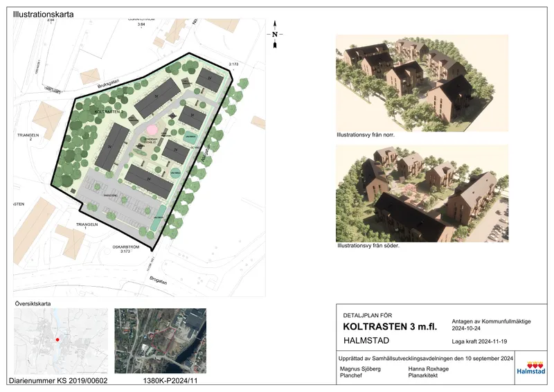This screenshot has height=392, width=554.
Task: Click the red location dot on overview map
Action: point(57,339)
